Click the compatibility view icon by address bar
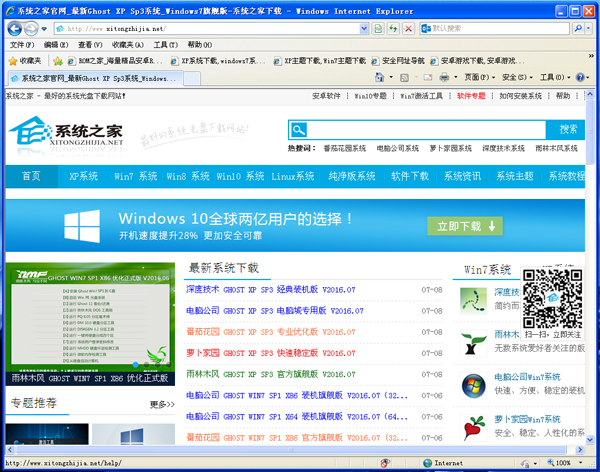Image resolution: width=600 pixels, height=472 pixels. (x=378, y=28)
